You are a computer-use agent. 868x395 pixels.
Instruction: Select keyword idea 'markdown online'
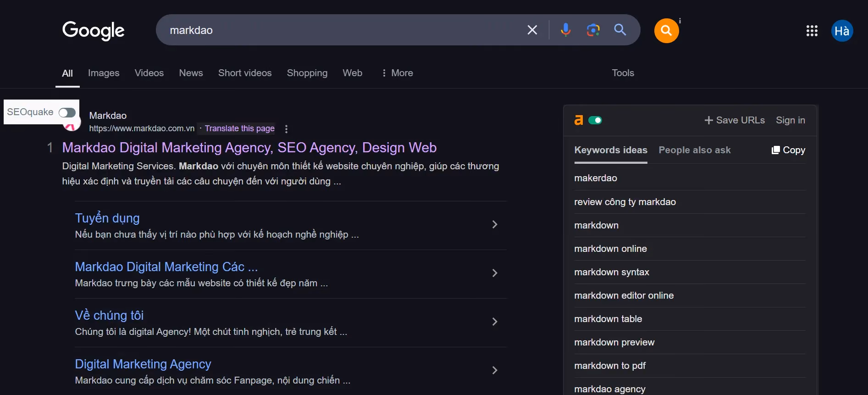click(611, 249)
